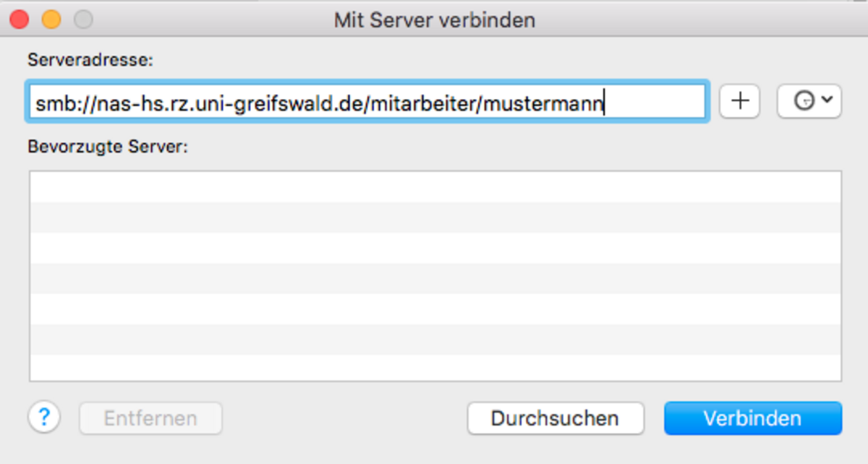Close the Mit Server verbinden window
The image size is (868, 464).
(x=19, y=20)
